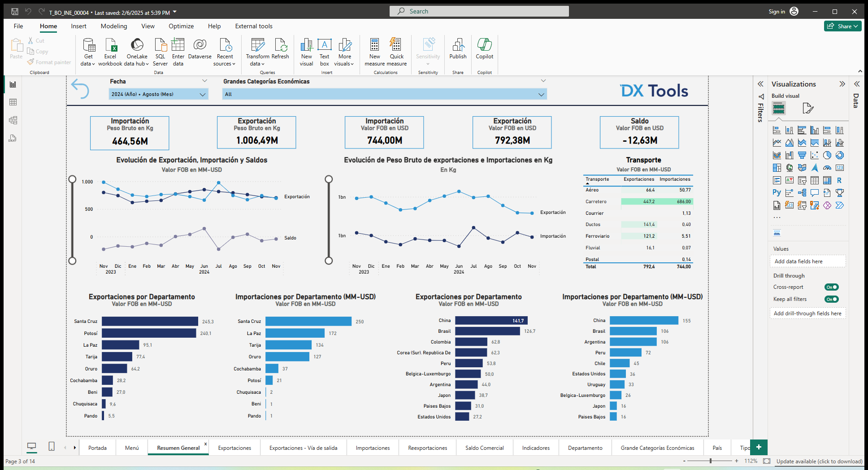Image resolution: width=868 pixels, height=470 pixels.
Task: Turn off the Cross-report drill through toggle
Action: (x=831, y=287)
